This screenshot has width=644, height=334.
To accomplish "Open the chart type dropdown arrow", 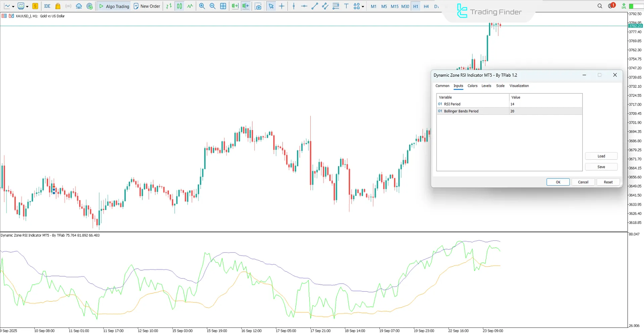I will point(14,6).
